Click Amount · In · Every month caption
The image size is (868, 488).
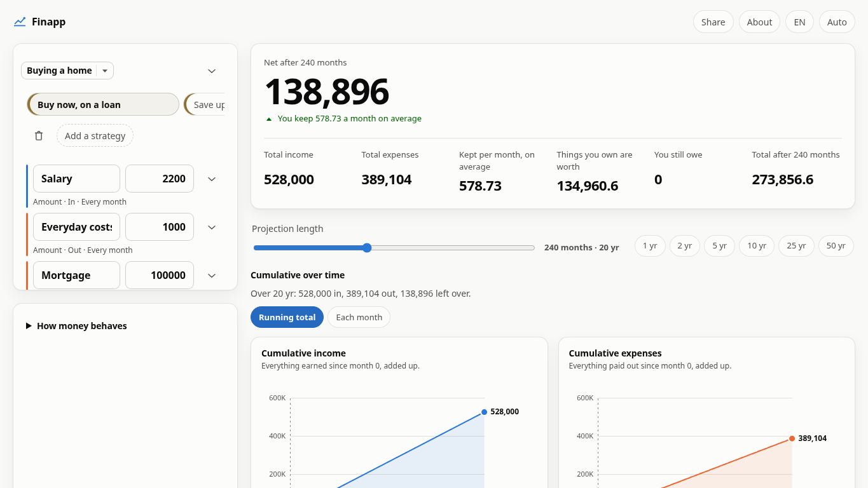[x=79, y=201]
